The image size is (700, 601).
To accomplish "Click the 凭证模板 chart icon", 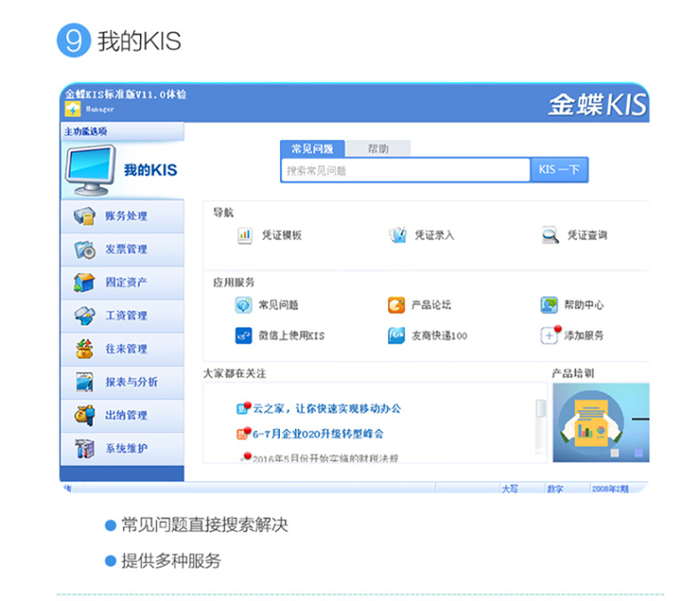I will pyautogui.click(x=245, y=235).
